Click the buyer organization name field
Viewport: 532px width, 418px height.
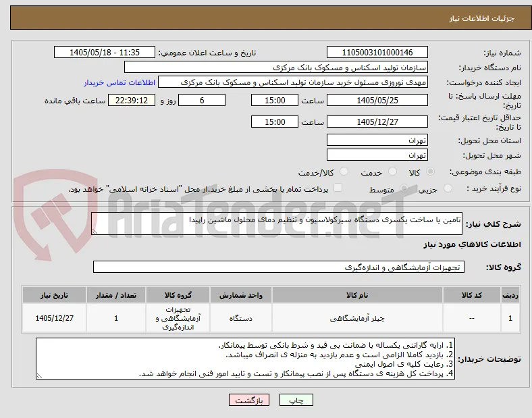tap(276, 67)
